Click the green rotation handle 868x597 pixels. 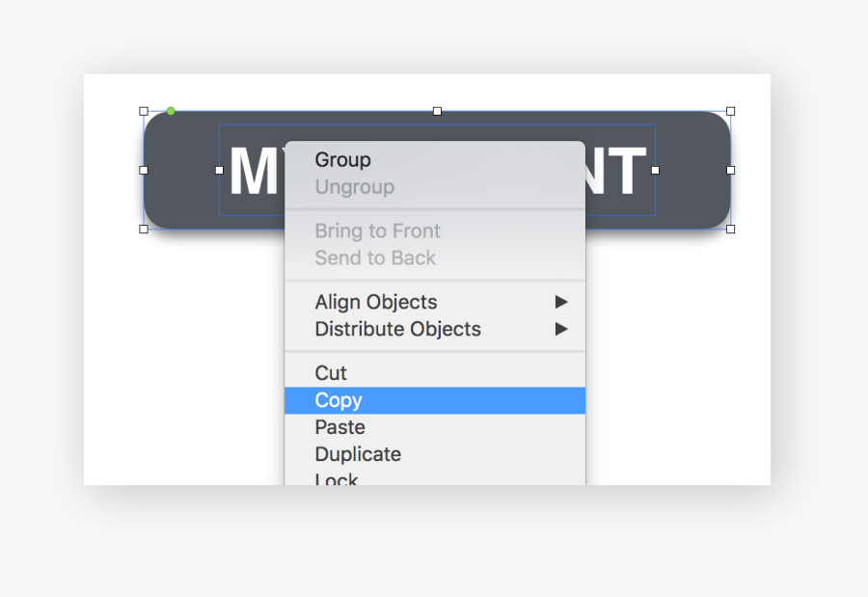[170, 111]
